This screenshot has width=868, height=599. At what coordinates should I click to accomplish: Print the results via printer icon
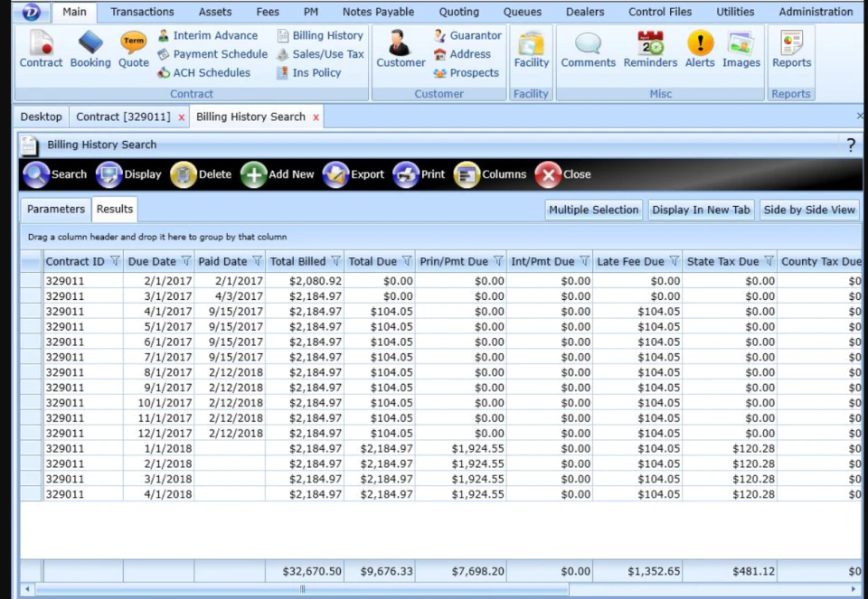[x=406, y=174]
